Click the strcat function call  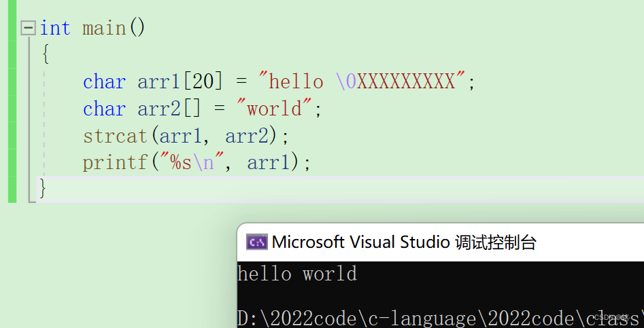[x=115, y=136]
